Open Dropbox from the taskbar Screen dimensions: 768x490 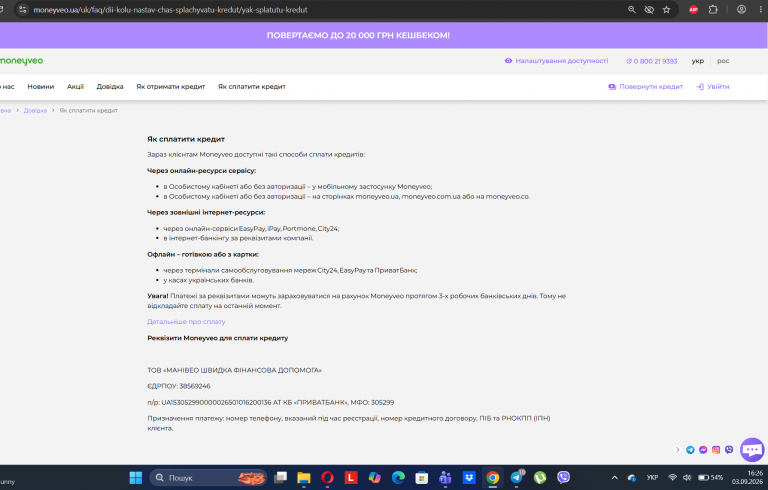[469, 477]
